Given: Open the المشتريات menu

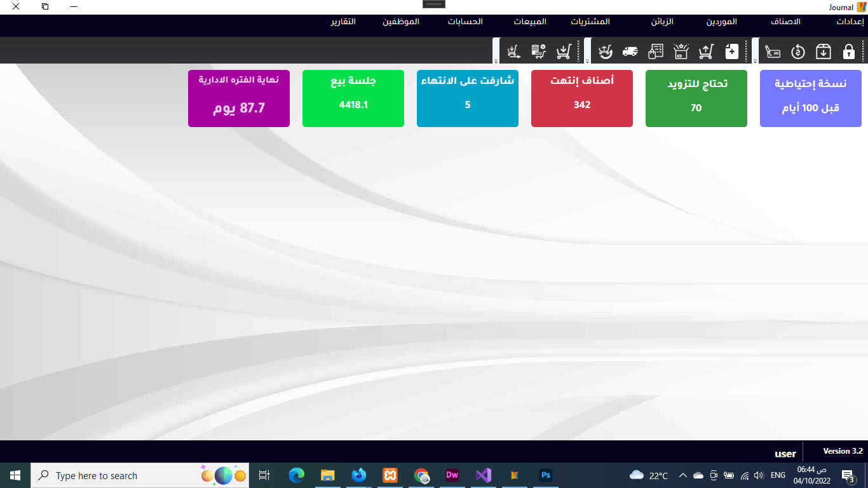Looking at the screenshot, I should click(590, 22).
